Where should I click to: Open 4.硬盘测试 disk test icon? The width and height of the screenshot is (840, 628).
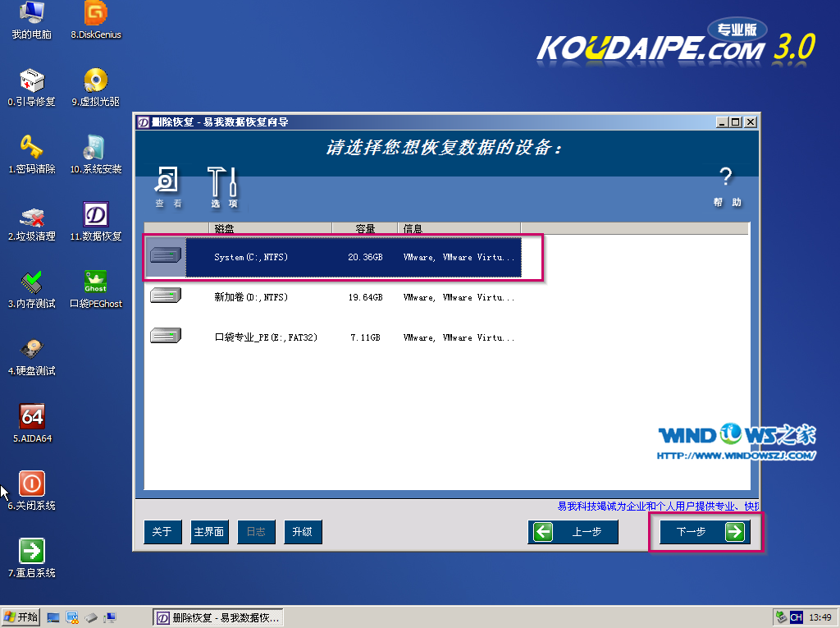(32, 351)
